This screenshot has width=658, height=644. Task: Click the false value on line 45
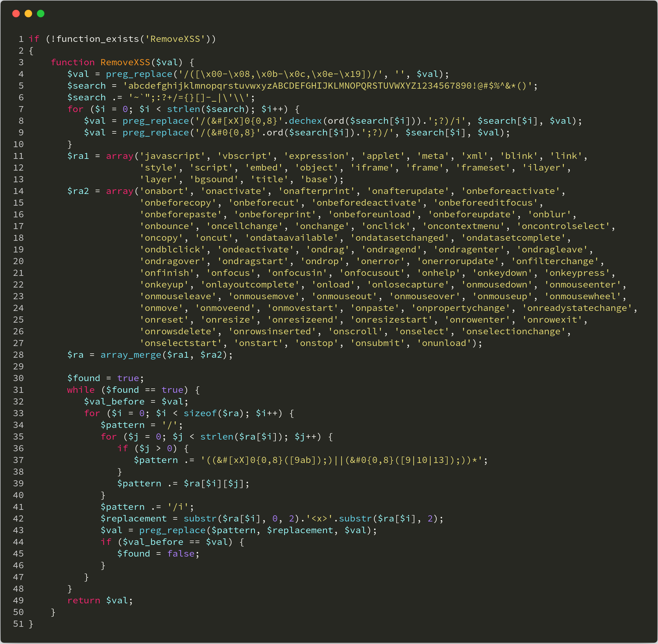click(x=181, y=554)
